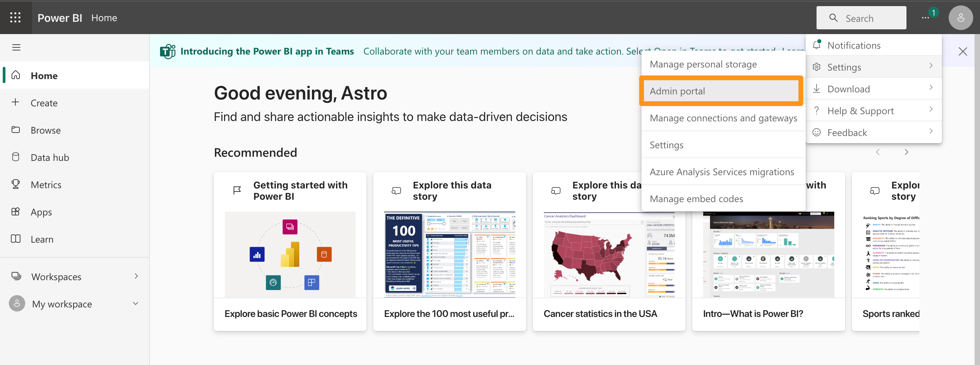Click the Browse folder icon
The width and height of the screenshot is (980, 365).
click(x=16, y=130)
